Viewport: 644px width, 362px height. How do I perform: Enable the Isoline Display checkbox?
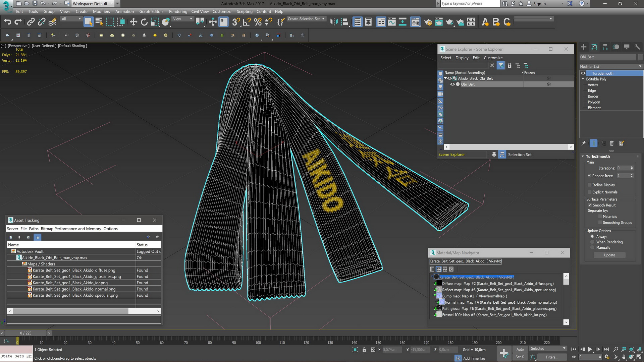[x=589, y=185]
